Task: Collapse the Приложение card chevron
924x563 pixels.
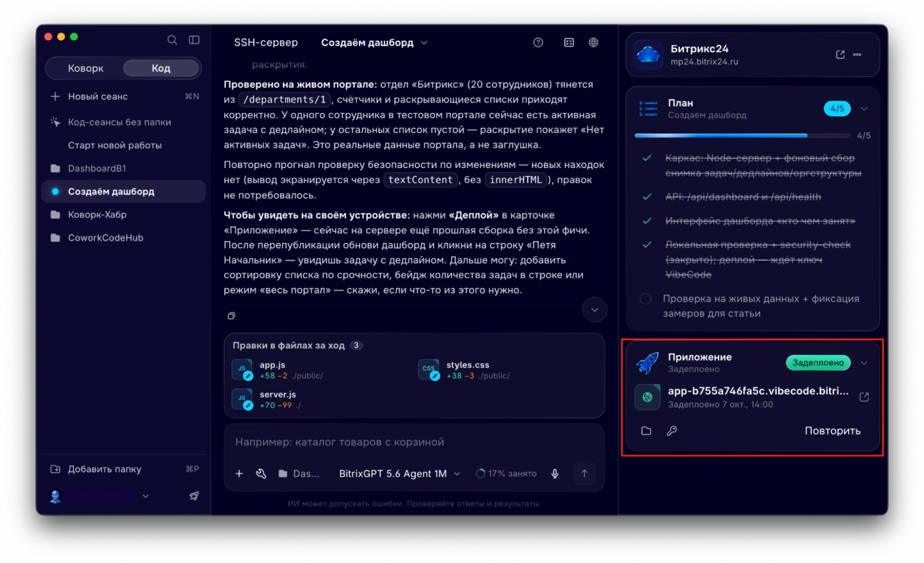Action: pos(864,363)
